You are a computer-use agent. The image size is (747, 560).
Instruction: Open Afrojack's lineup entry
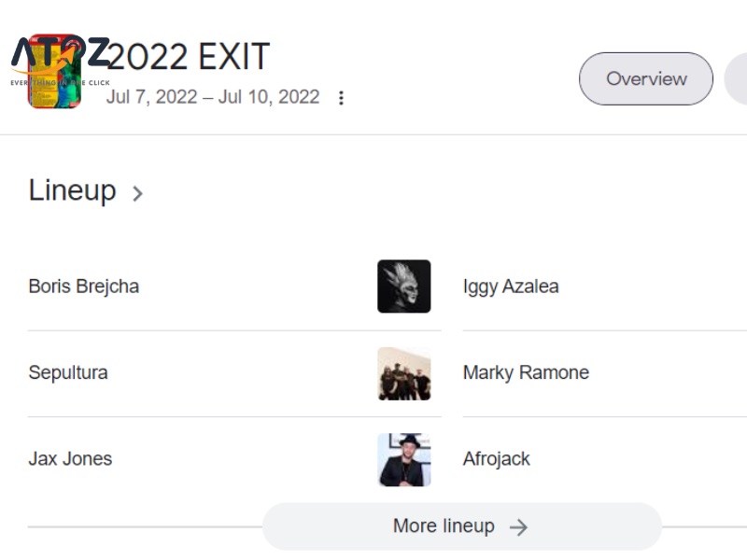click(497, 458)
